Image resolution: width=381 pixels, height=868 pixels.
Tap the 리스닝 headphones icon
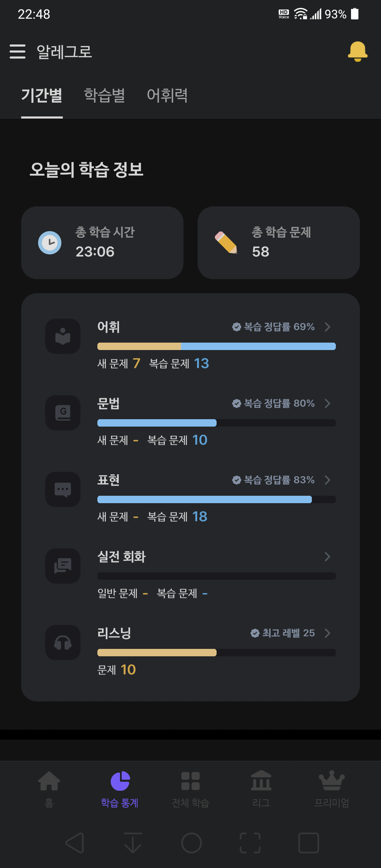[x=63, y=643]
